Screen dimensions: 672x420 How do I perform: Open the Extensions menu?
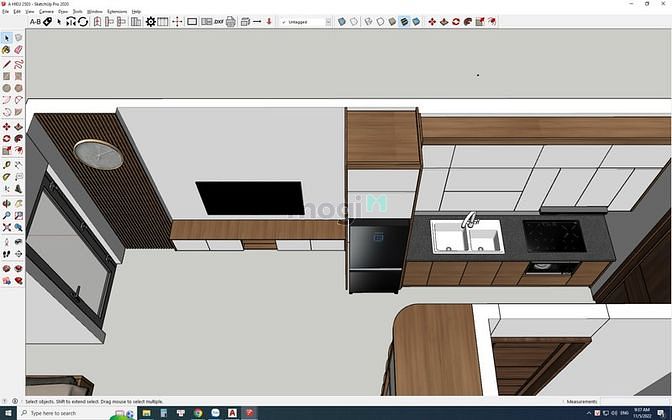coord(117,12)
